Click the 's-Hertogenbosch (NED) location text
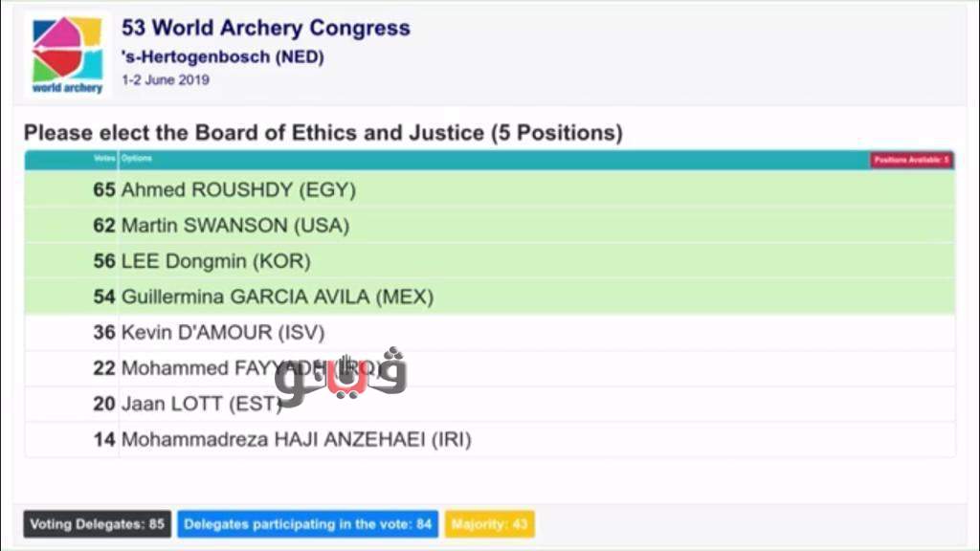This screenshot has height=551, width=980. pyautogui.click(x=222, y=56)
